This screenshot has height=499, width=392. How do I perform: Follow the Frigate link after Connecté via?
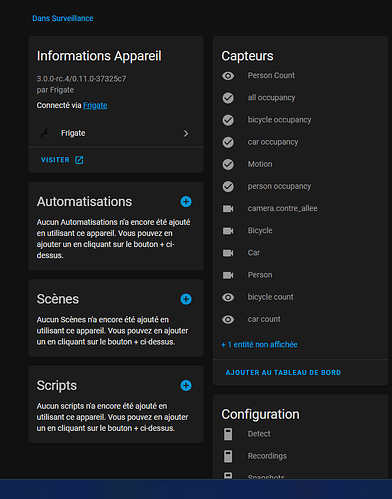(95, 105)
